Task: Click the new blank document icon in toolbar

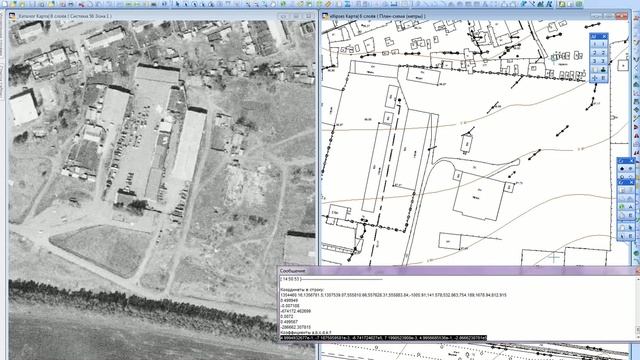Action: point(4,4)
